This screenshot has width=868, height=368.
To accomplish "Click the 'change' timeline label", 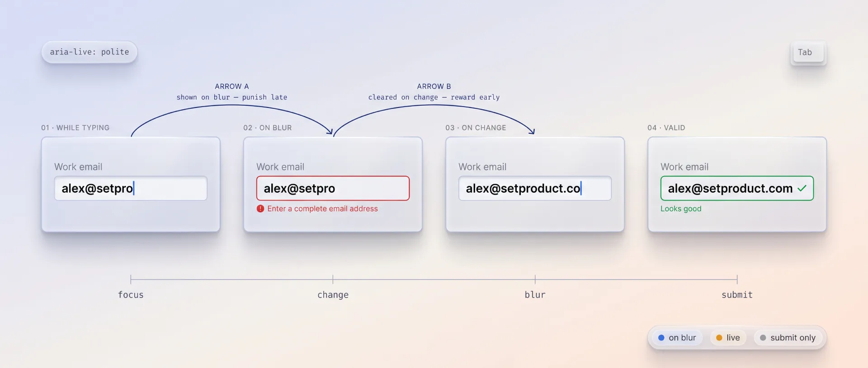I will coord(333,295).
